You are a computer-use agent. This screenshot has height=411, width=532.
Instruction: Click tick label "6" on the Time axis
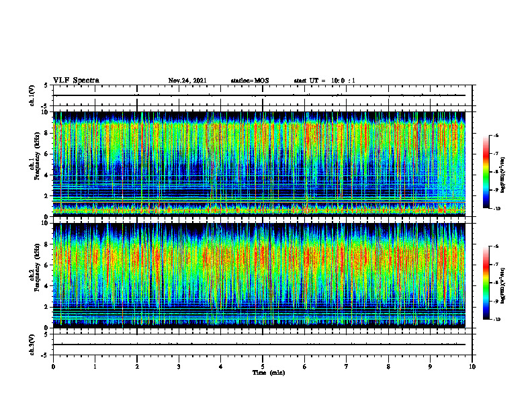coord(305,367)
